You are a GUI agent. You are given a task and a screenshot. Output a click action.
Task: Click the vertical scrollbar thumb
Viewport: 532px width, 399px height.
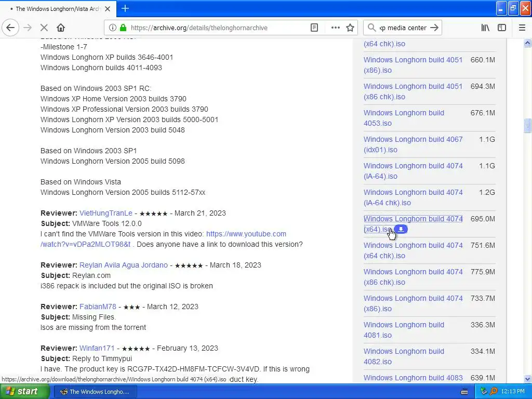(x=527, y=126)
